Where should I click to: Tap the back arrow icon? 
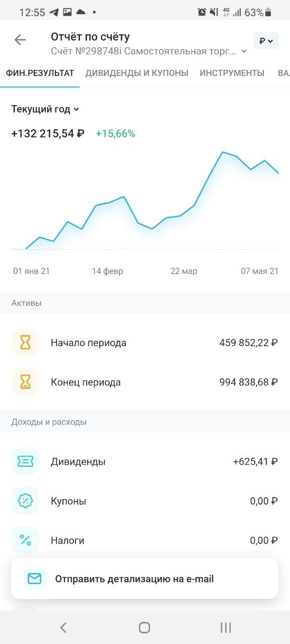20,40
